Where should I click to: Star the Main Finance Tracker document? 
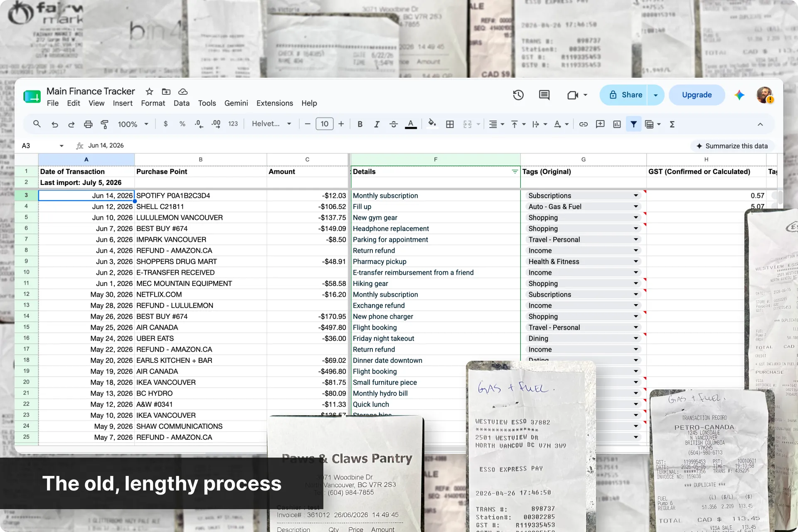pyautogui.click(x=149, y=91)
